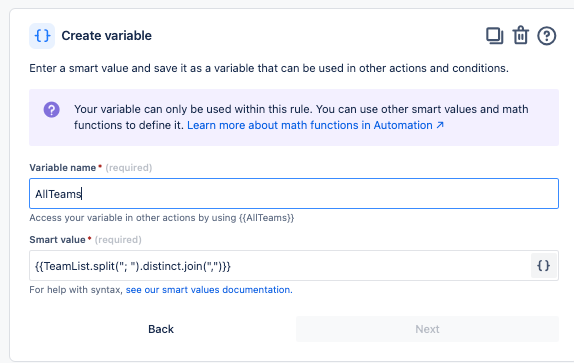Delete this action using the trash icon

(x=521, y=35)
